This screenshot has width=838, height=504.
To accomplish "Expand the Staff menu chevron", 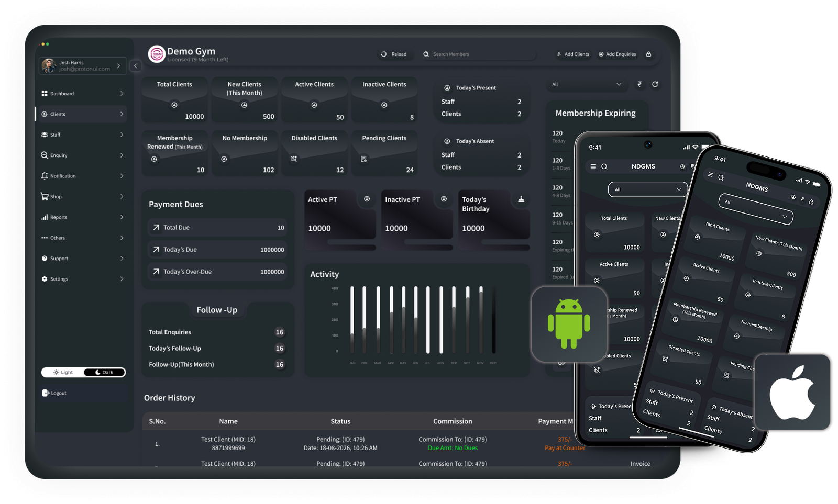I will click(122, 135).
